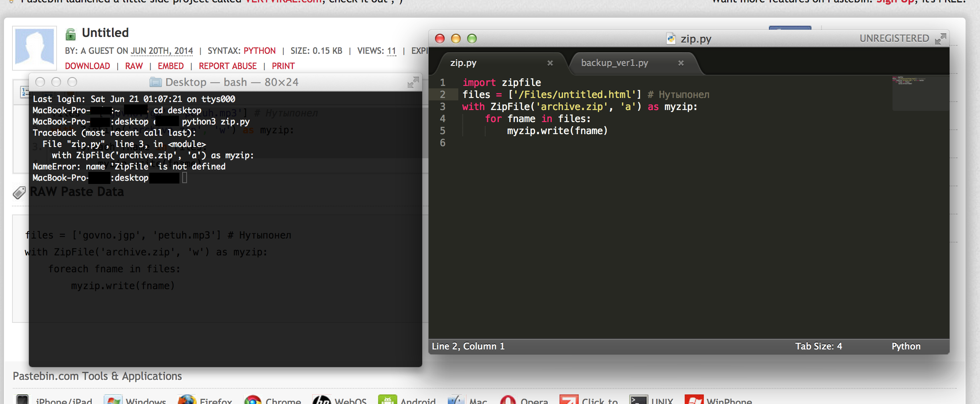
Task: Click the minimap in the Sublime Text editor
Action: (921, 93)
